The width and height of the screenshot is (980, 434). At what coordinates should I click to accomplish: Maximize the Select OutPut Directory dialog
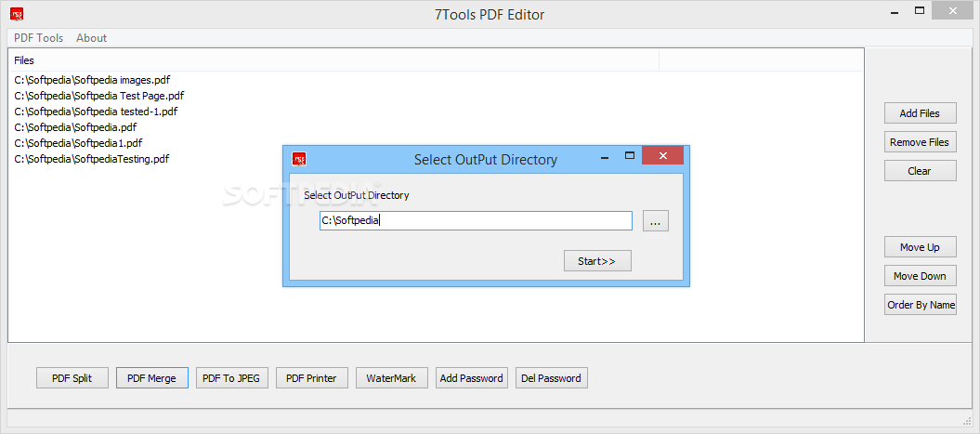[630, 156]
